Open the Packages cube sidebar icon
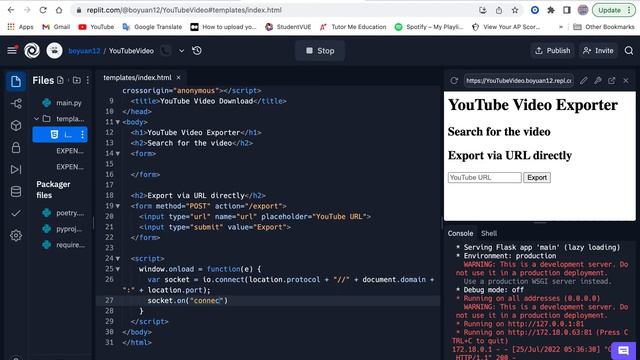Screen dimensions: 640x360 pyautogui.click(x=16, y=125)
